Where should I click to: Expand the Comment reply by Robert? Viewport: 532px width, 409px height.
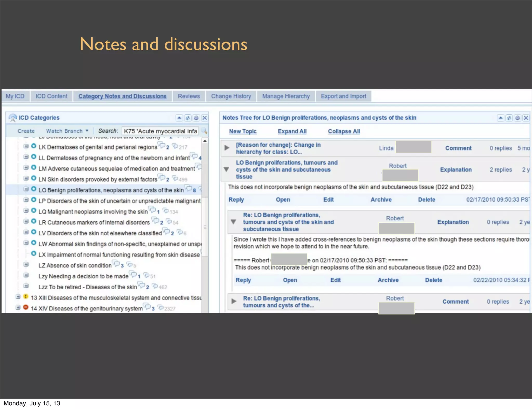tap(234, 301)
